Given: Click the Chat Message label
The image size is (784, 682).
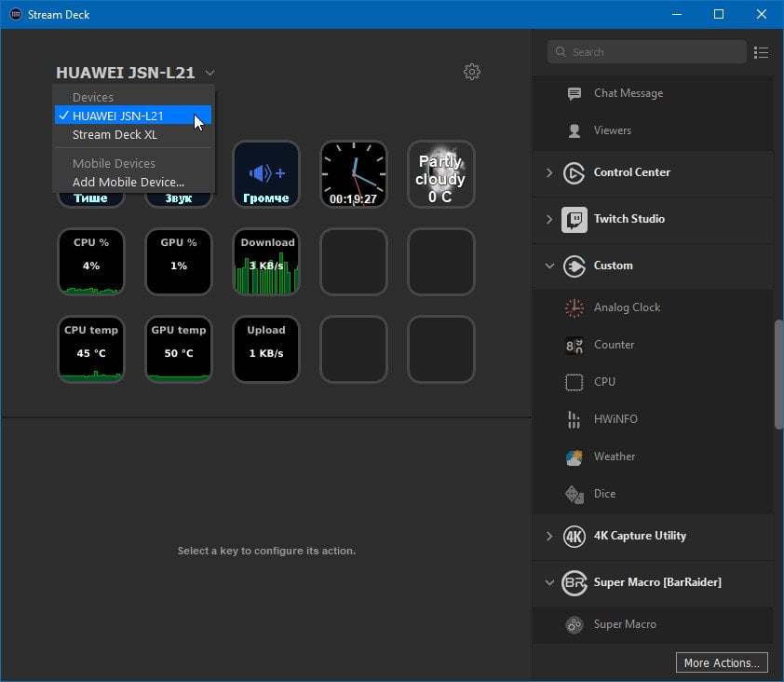Looking at the screenshot, I should coord(629,93).
